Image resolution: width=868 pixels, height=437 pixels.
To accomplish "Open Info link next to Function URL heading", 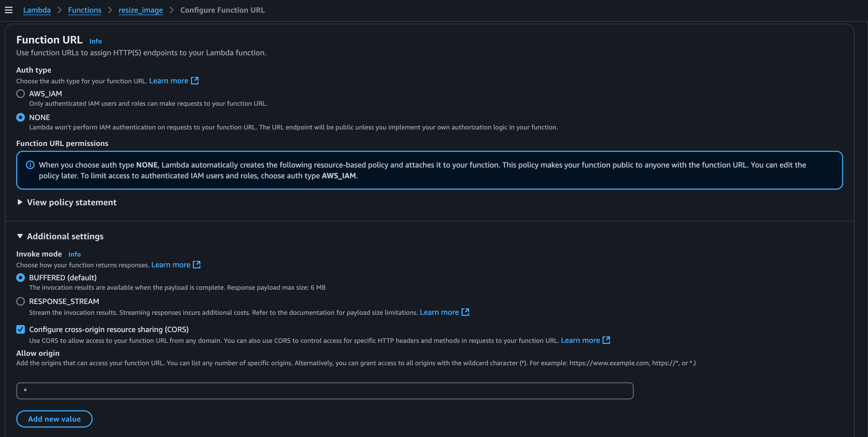I will [95, 41].
